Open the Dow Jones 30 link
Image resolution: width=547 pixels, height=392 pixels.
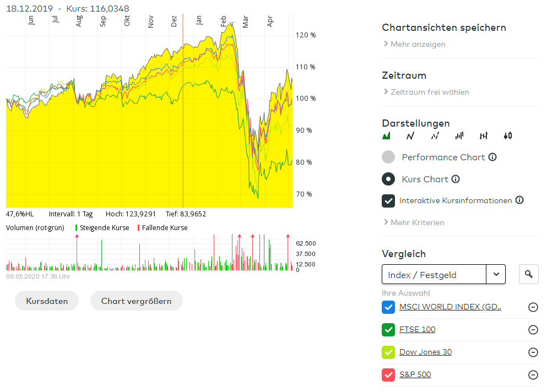[x=425, y=352]
